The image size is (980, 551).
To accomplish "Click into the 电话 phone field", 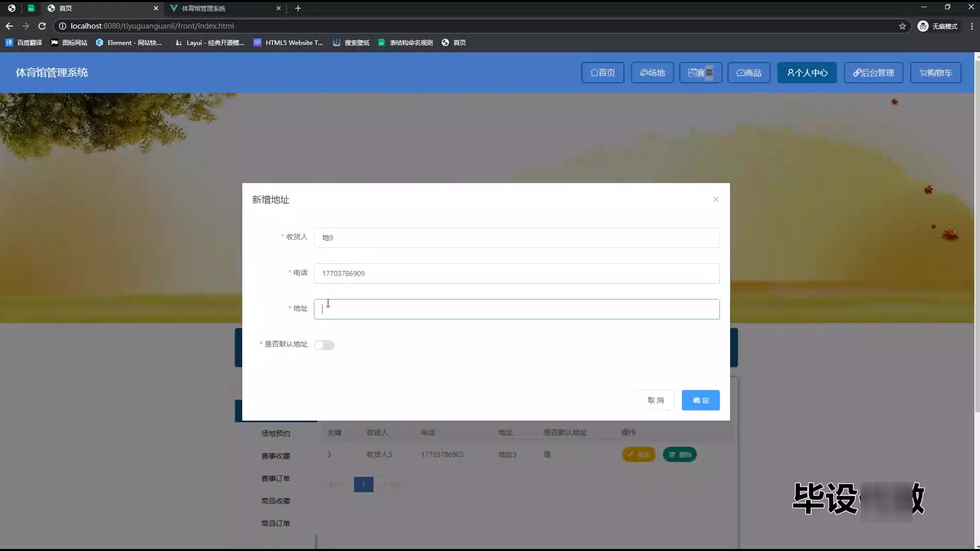I will 516,273.
